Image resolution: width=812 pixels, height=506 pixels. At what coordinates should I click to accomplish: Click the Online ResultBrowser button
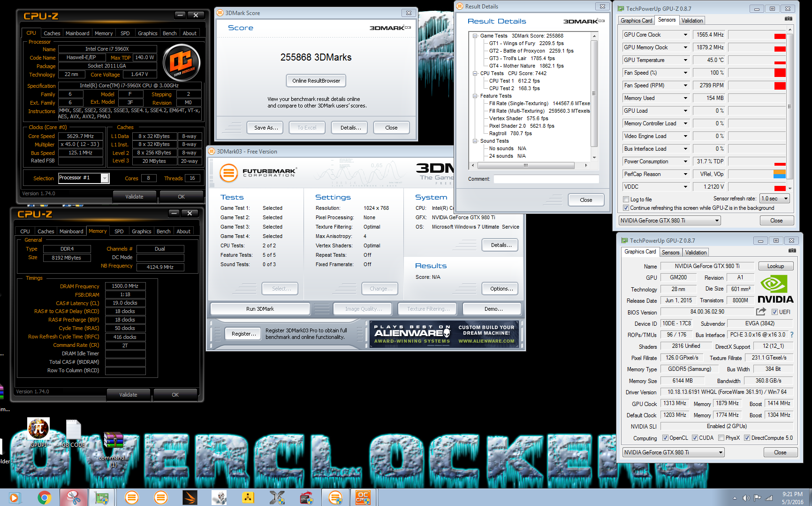click(316, 81)
